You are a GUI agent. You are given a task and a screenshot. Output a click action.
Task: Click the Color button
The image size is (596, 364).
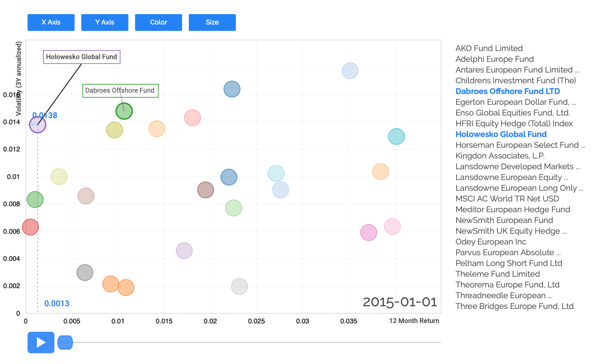coord(158,22)
